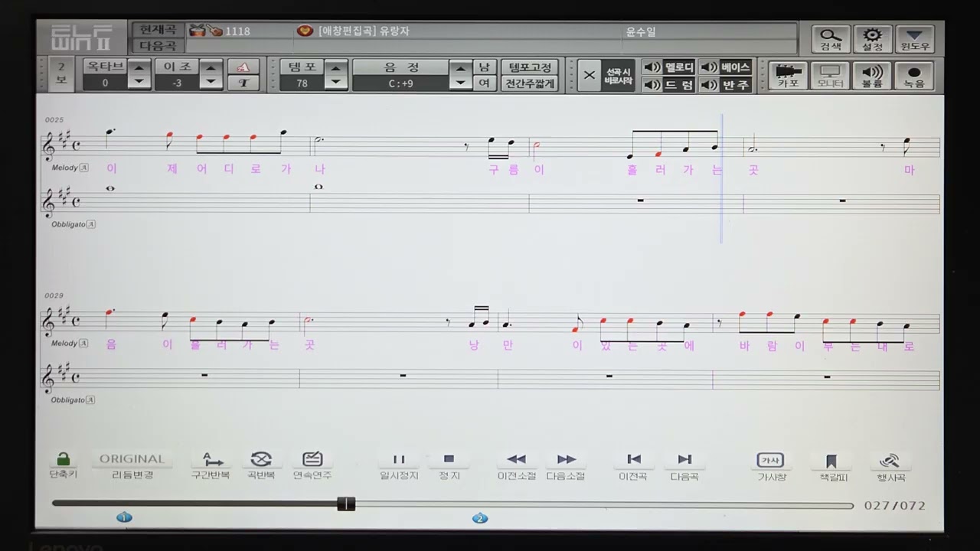The height and width of the screenshot is (551, 980).
Task: Click the italic T text icon
Action: [x=243, y=83]
